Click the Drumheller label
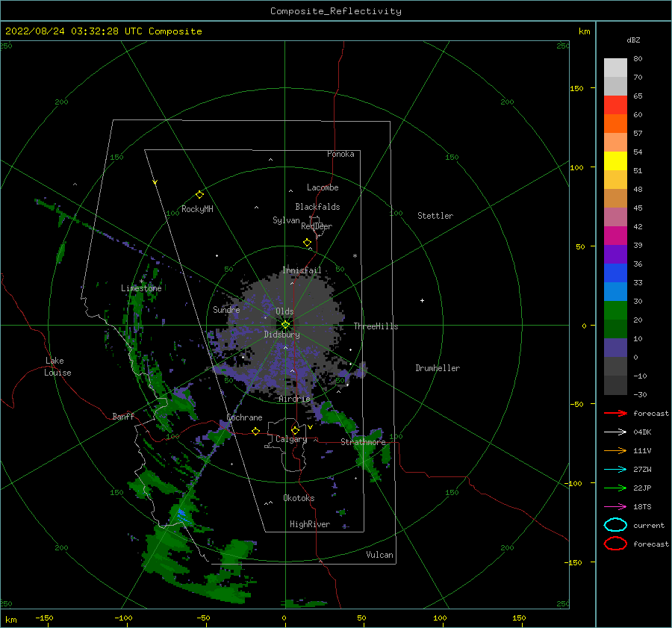672x628 pixels. click(438, 368)
